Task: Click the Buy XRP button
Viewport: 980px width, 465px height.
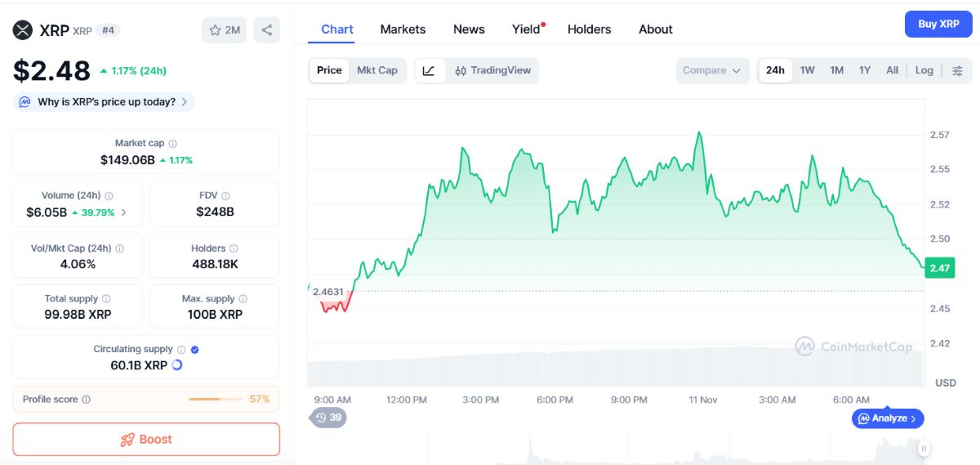Action: coord(938,25)
